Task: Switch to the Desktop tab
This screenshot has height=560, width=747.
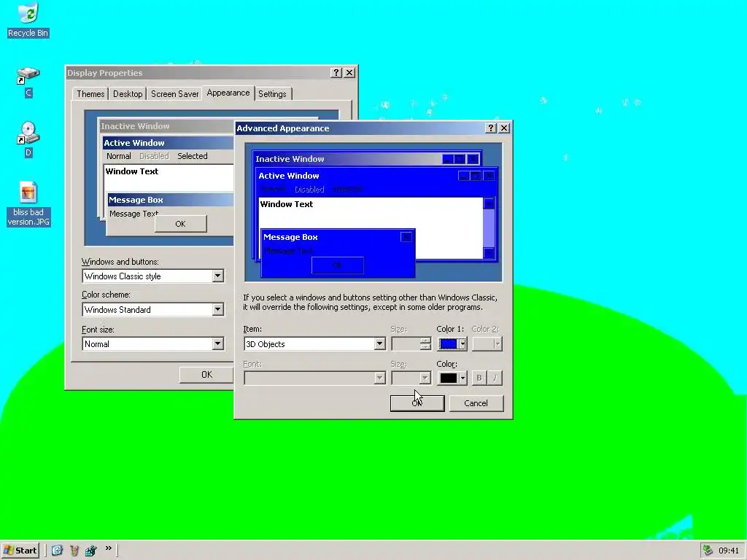Action: pyautogui.click(x=128, y=94)
